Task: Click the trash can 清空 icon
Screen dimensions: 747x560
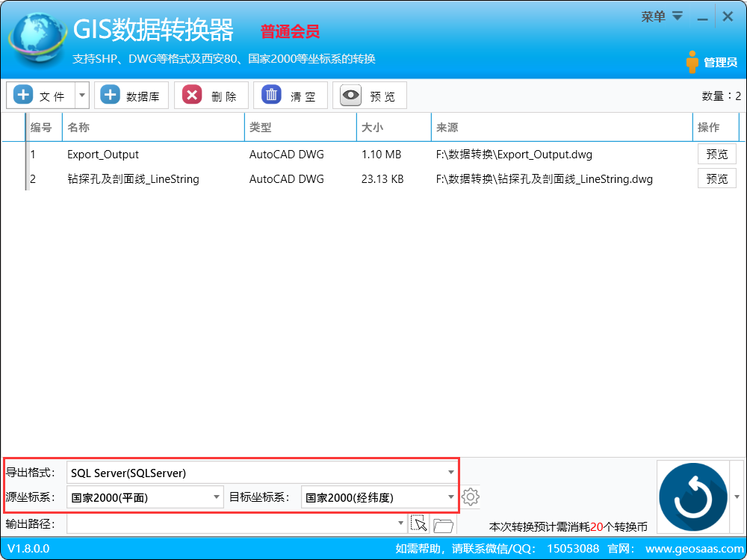Action: click(271, 95)
